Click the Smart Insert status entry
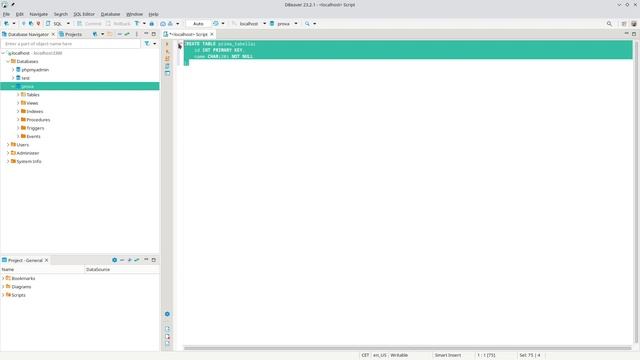This screenshot has width=640, height=360. coord(448,355)
